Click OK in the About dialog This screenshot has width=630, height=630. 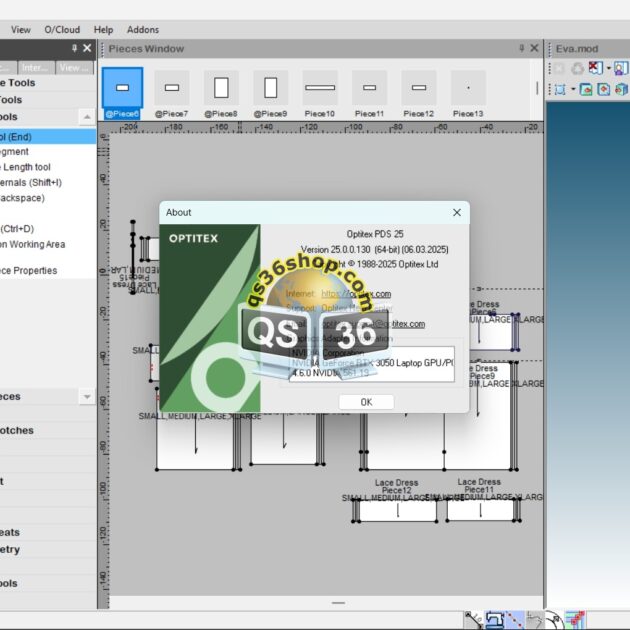(366, 402)
